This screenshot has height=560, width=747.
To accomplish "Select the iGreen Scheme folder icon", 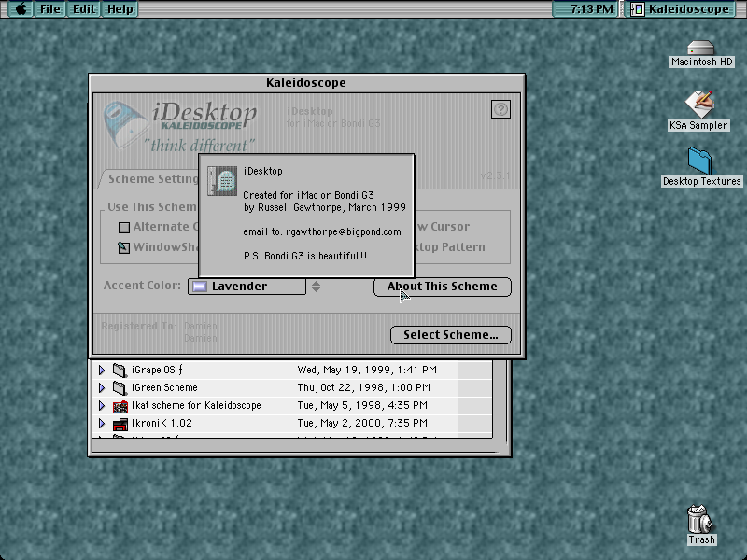I will click(120, 387).
